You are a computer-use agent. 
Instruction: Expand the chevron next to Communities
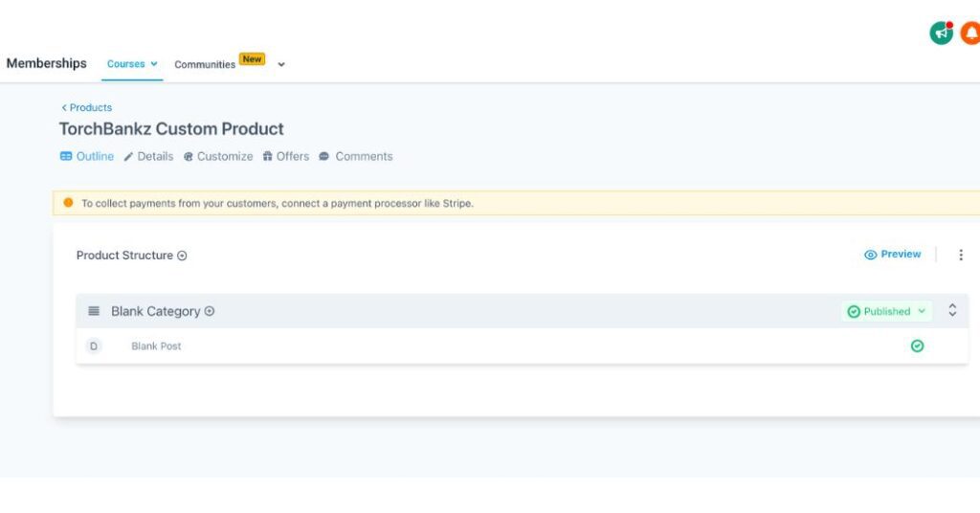281,65
